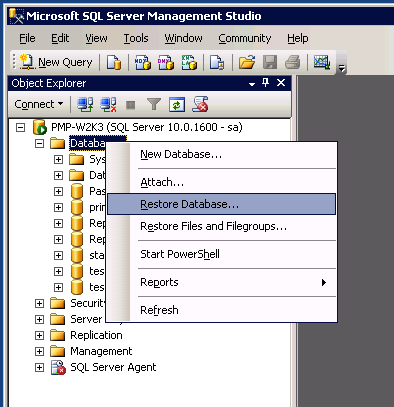Click the Analysis Services MDX Query icon
Screen dimensions: 394x407
143,62
